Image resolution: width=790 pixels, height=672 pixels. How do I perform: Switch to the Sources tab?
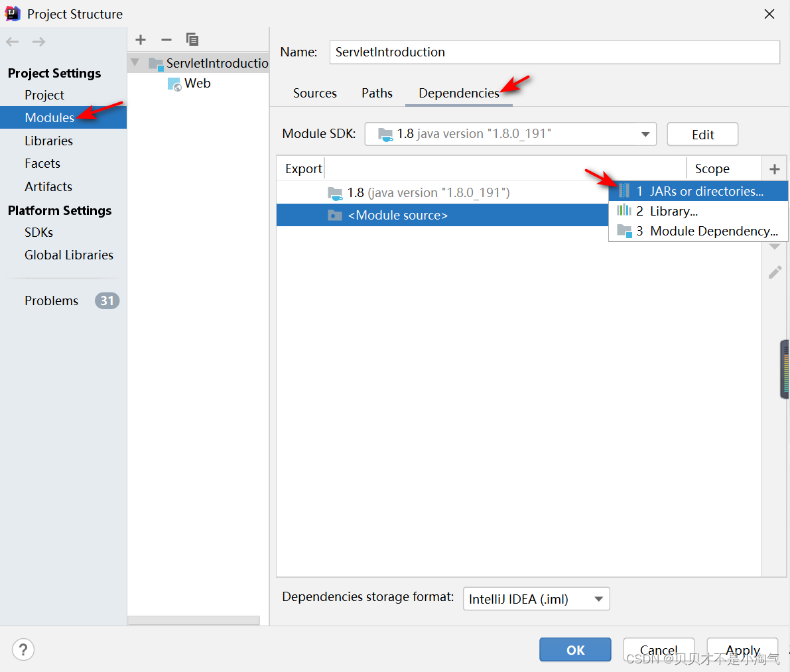[x=315, y=93]
